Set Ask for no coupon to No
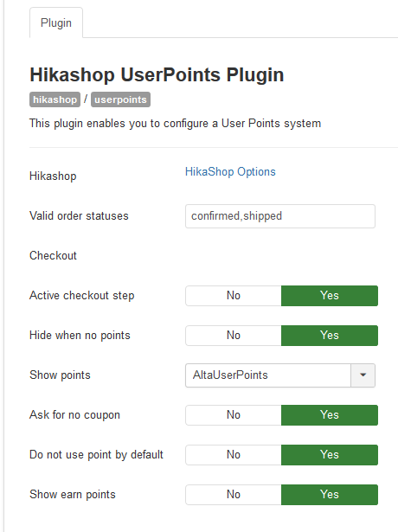The image size is (398, 532). pyautogui.click(x=234, y=415)
